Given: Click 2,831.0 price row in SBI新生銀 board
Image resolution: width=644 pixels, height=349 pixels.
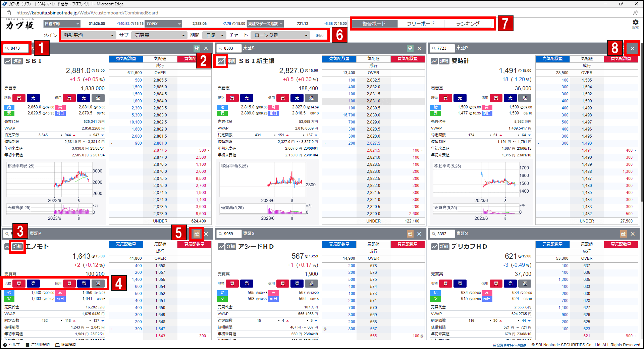Looking at the screenshot, I should [373, 101].
